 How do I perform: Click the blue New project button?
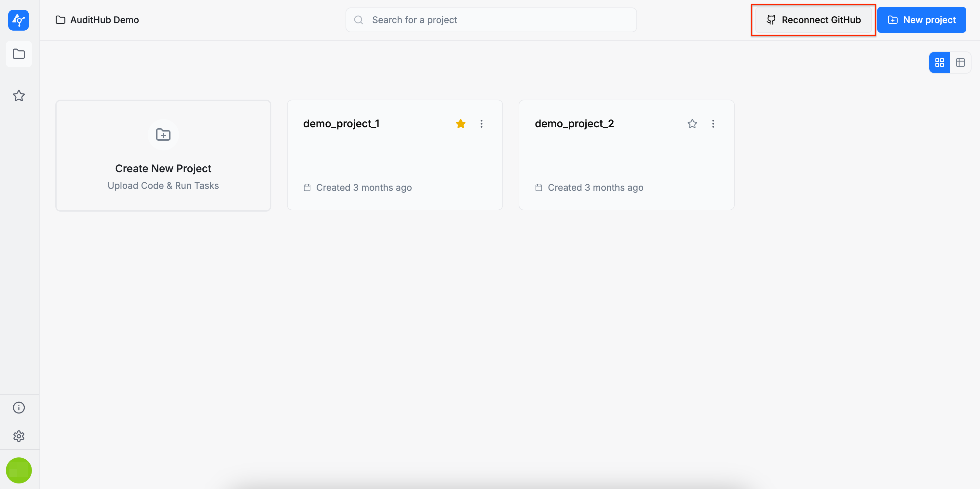(921, 20)
